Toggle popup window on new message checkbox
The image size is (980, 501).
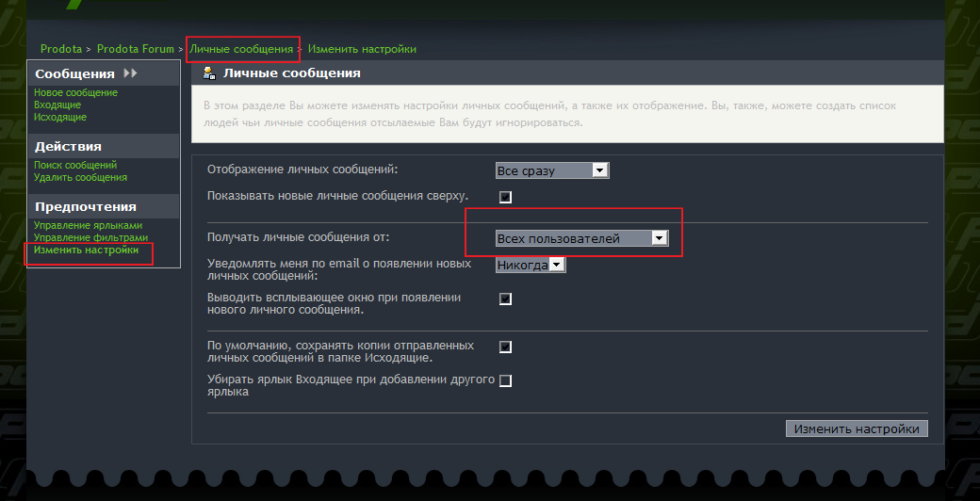[x=506, y=299]
